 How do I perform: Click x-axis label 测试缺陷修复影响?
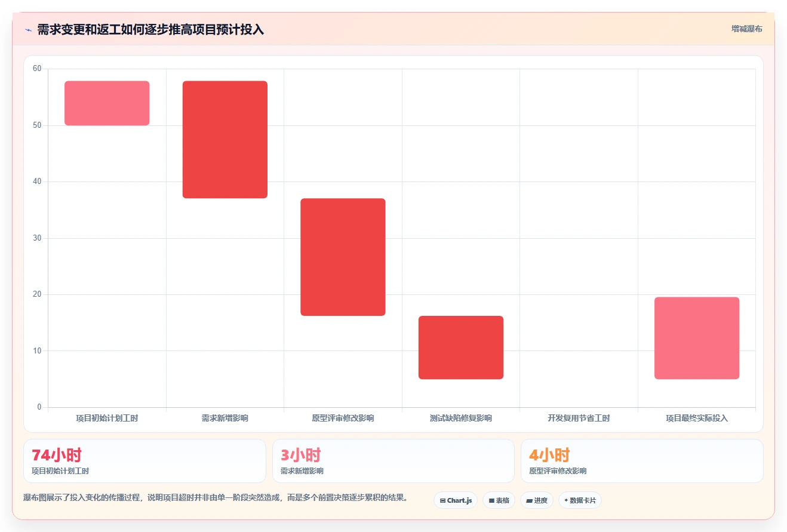[x=461, y=418]
